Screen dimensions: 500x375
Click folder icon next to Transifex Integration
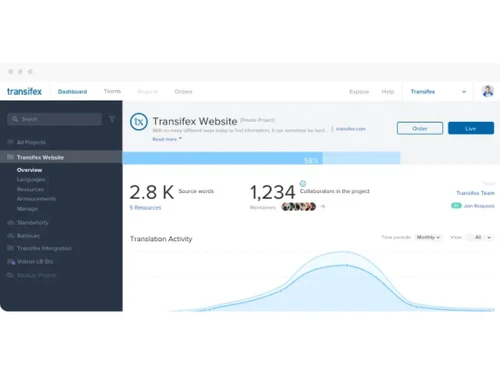point(10,248)
